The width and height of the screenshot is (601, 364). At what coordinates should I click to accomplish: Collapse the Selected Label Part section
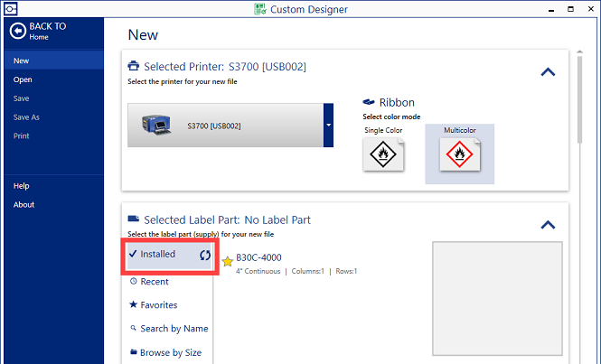tap(548, 225)
